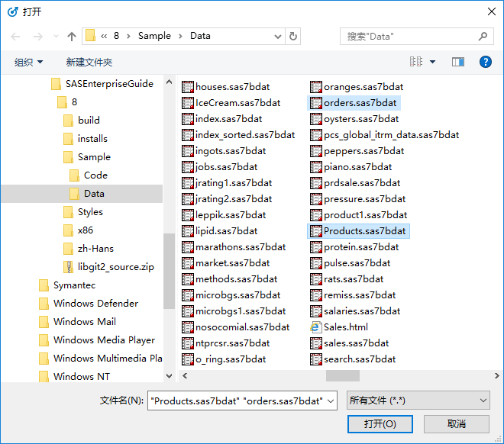Click the Up one level arrow icon
504x444 pixels.
(x=72, y=36)
